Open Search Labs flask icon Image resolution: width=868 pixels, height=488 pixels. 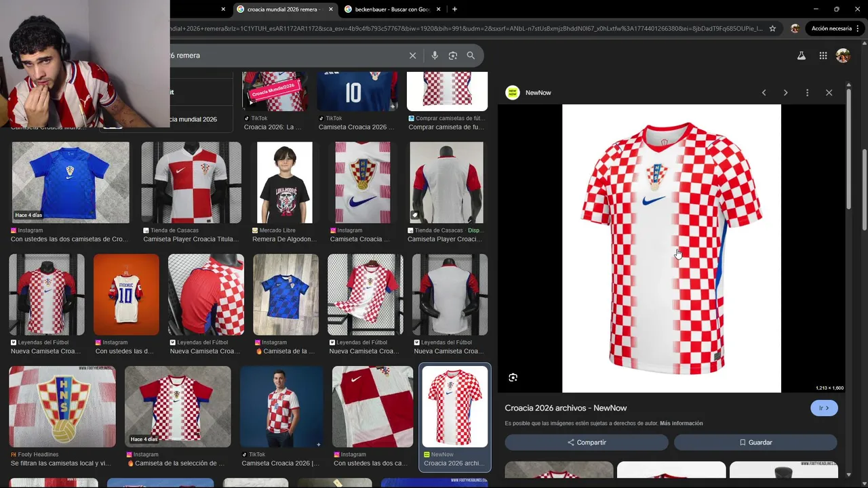click(x=801, y=56)
